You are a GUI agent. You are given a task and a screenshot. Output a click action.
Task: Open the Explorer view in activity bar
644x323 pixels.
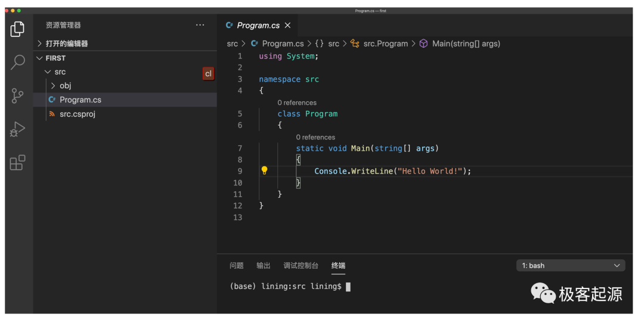18,29
